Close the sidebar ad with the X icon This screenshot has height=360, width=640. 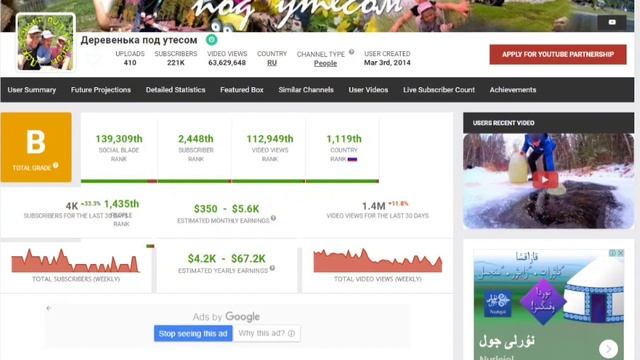coord(620,253)
